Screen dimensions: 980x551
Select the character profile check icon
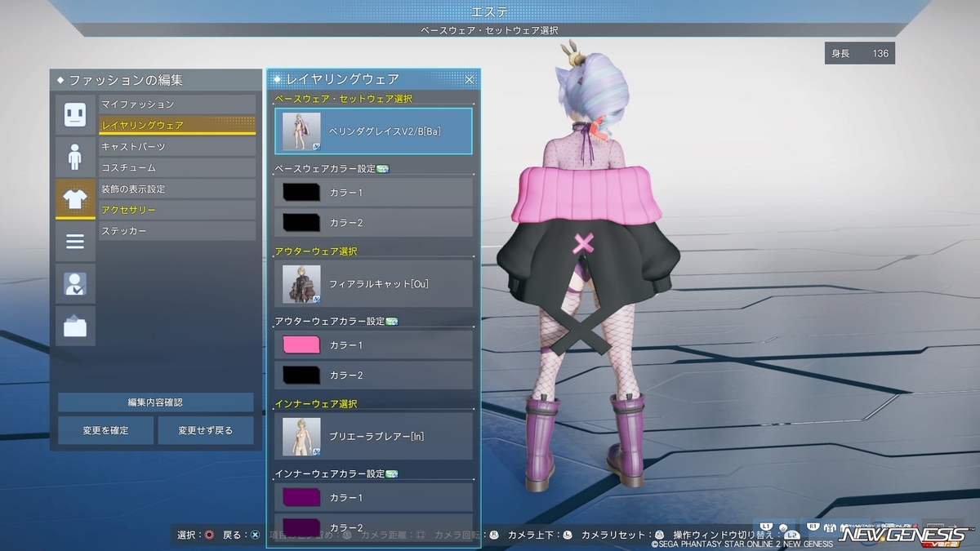75,284
